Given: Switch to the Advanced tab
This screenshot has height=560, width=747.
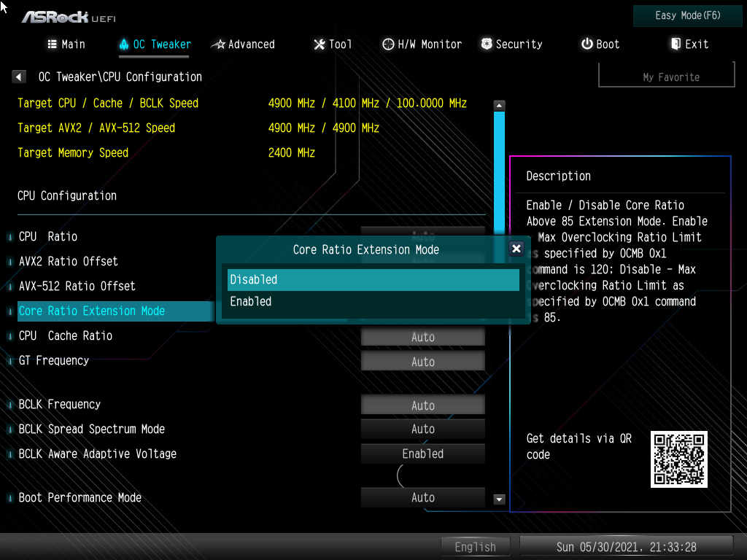Looking at the screenshot, I should (x=243, y=44).
